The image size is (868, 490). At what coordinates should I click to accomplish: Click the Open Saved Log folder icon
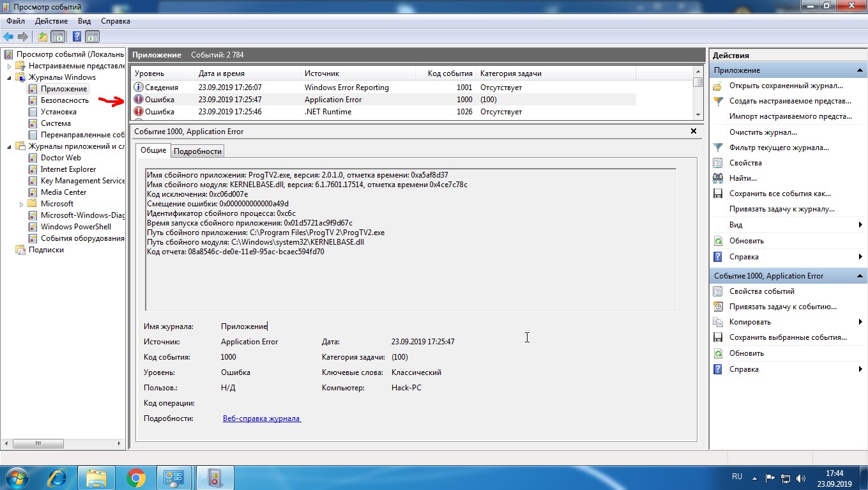[718, 86]
